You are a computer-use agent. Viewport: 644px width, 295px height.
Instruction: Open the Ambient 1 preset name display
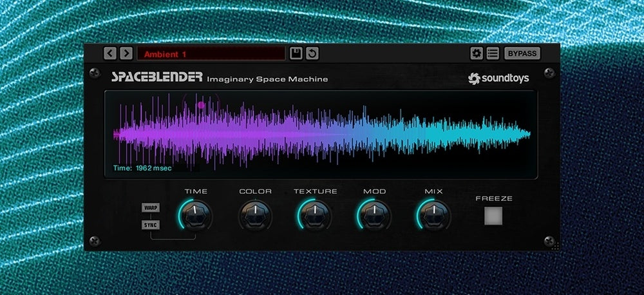point(211,54)
